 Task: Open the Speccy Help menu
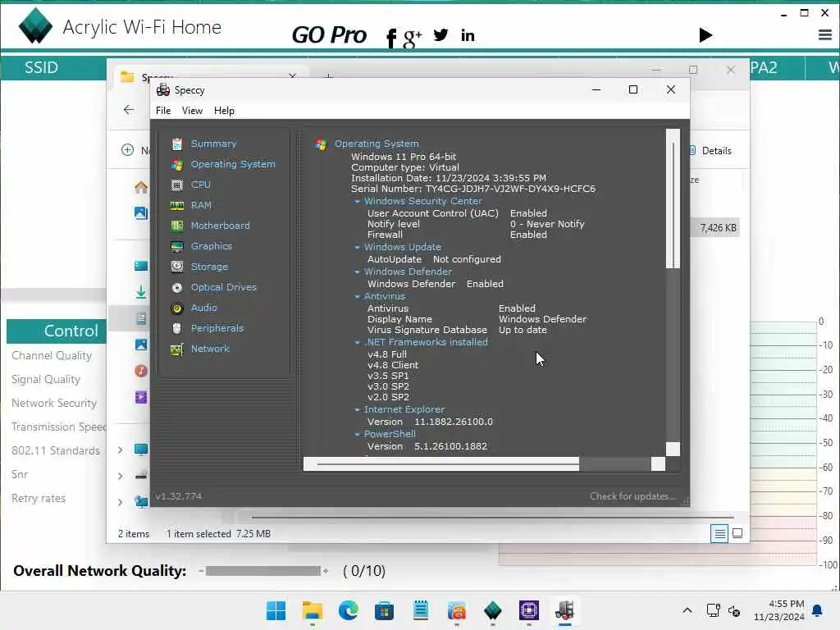[224, 111]
